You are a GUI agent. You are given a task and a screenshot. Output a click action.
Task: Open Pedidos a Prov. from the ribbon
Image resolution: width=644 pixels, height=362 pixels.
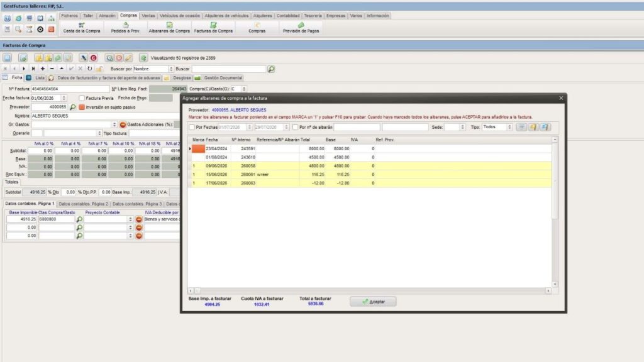[x=125, y=28]
